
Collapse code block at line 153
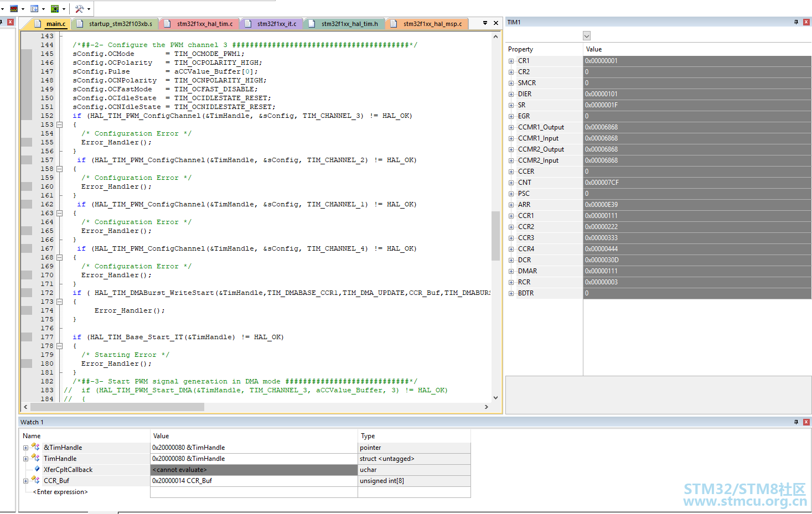click(x=60, y=124)
